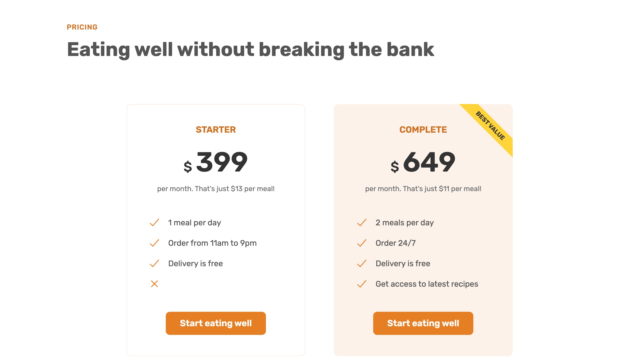640x364 pixels.
Task: Select the 'STARTER' plan title
Action: (216, 130)
